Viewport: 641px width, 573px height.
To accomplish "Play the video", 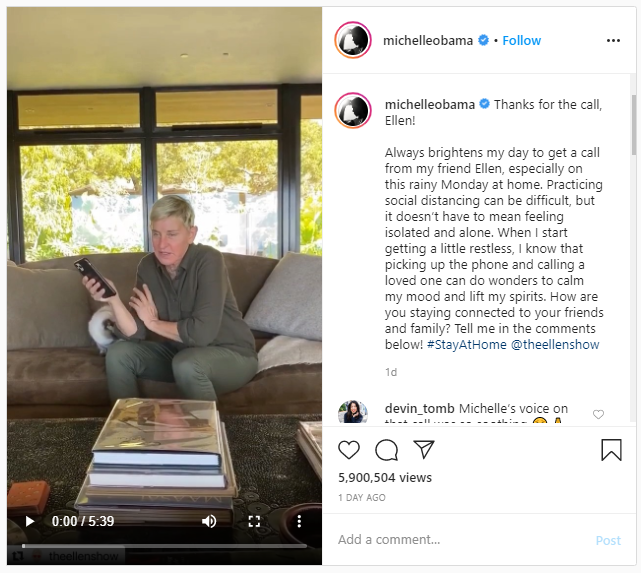I will point(29,522).
